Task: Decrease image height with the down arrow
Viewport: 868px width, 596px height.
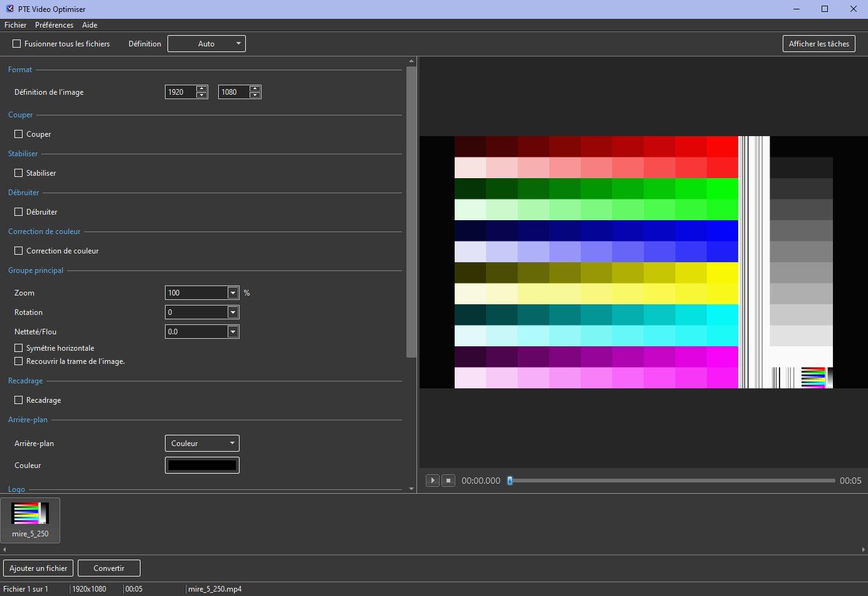Action: click(x=255, y=95)
